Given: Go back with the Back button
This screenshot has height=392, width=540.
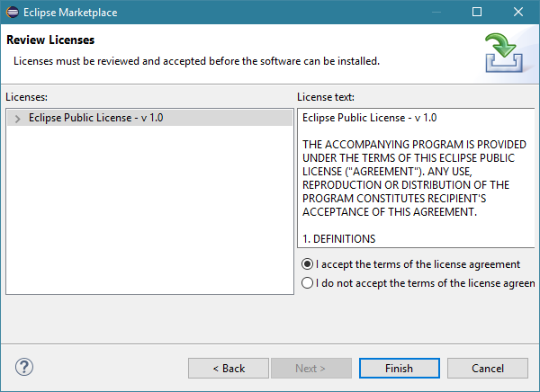Looking at the screenshot, I should point(229,369).
